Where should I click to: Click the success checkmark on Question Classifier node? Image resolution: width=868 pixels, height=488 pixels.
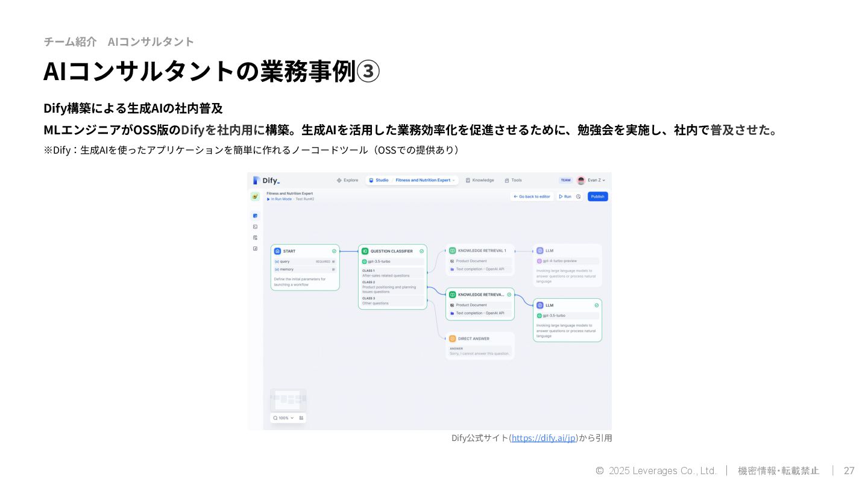pyautogui.click(x=421, y=251)
